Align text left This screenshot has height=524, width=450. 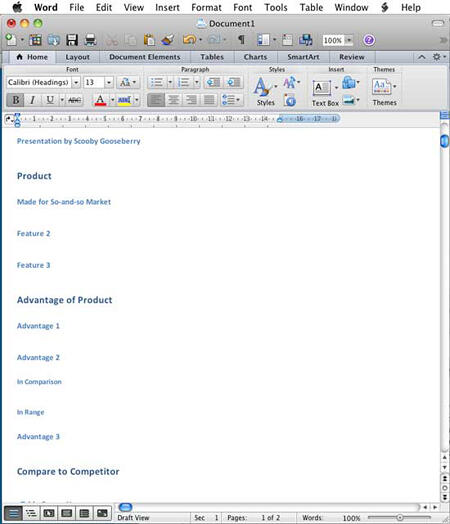[156, 100]
